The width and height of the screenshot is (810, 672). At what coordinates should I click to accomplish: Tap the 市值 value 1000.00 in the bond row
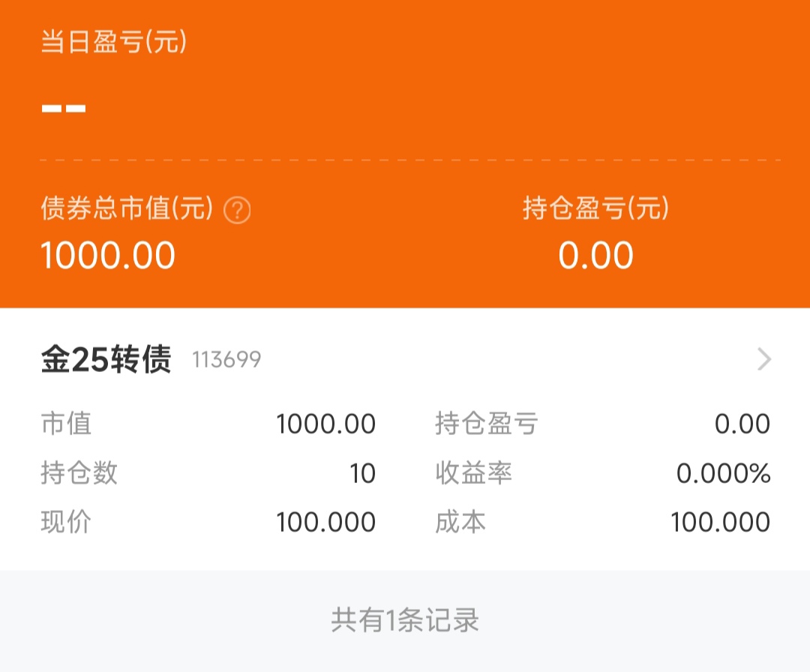click(325, 424)
